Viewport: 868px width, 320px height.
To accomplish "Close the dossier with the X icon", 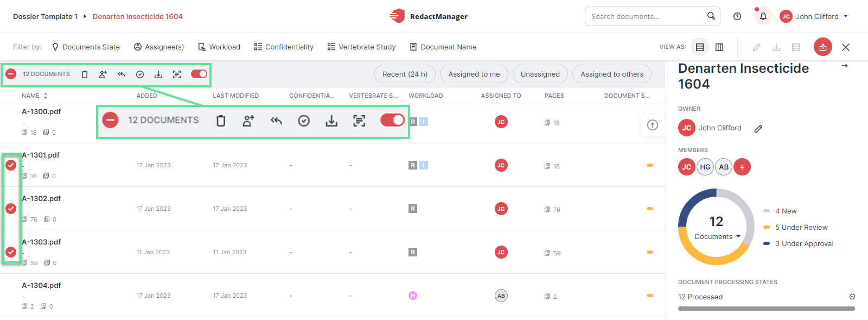I will click(846, 47).
